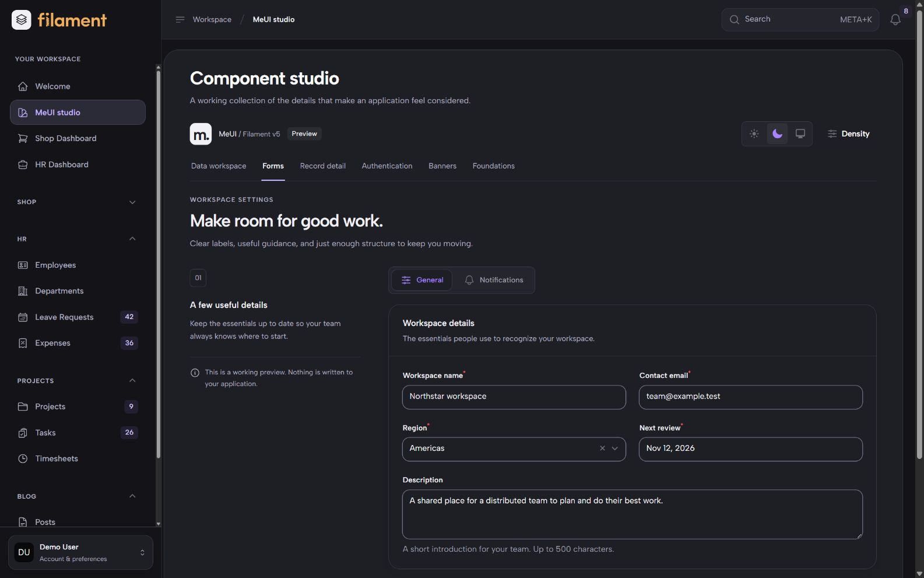
Task: Click the Tasks badge '26'
Action: (x=129, y=433)
